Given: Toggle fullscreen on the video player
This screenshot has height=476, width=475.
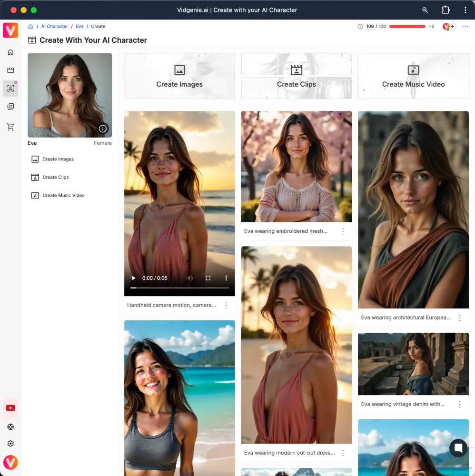Looking at the screenshot, I should click(208, 278).
